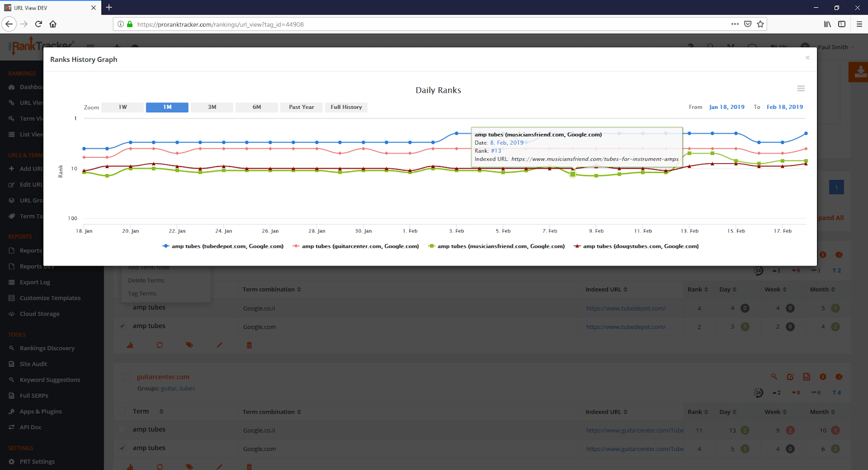The image size is (868, 470).
Task: Uncheck guitarcenter amp tubes Google.com row
Action: (x=122, y=448)
